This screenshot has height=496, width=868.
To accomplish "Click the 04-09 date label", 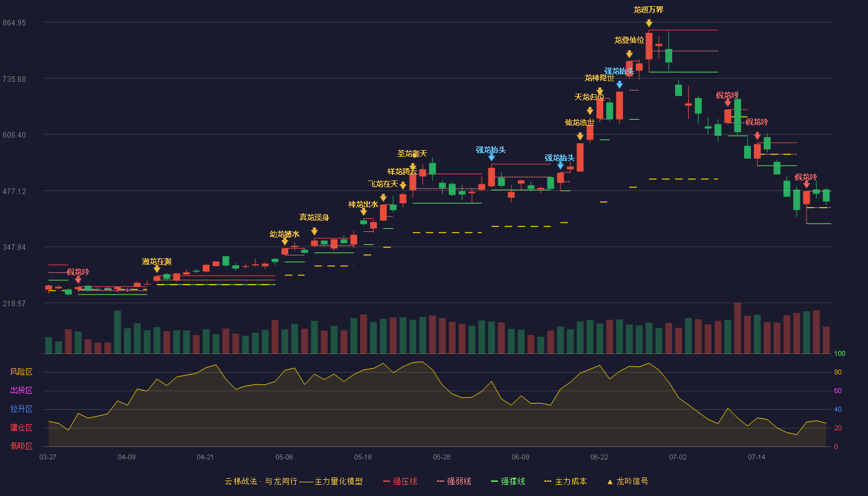I will pos(126,457).
